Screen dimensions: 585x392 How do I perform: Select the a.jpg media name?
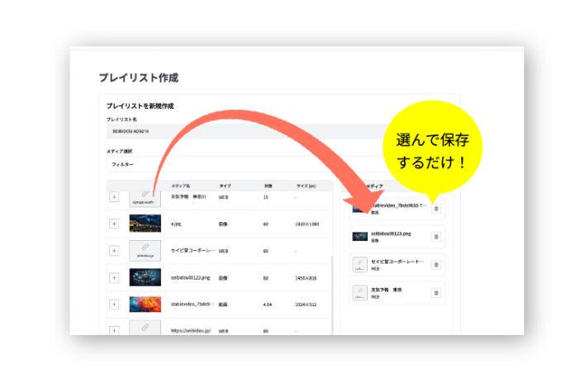(x=176, y=224)
